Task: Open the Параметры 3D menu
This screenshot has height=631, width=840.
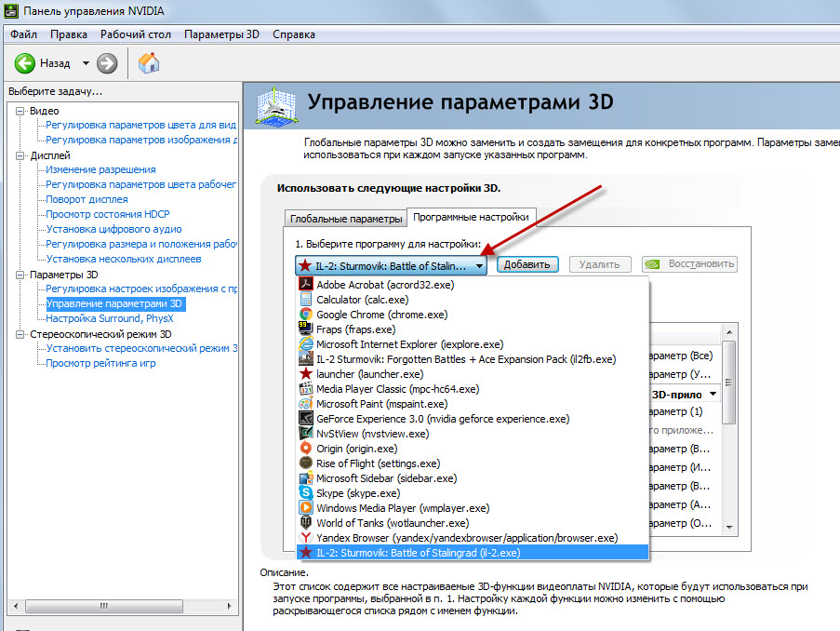Action: click(221, 34)
